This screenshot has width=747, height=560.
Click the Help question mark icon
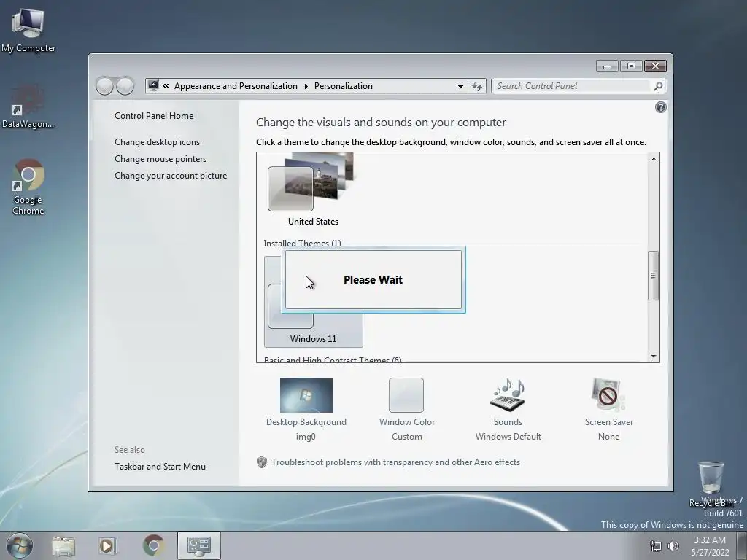(660, 107)
